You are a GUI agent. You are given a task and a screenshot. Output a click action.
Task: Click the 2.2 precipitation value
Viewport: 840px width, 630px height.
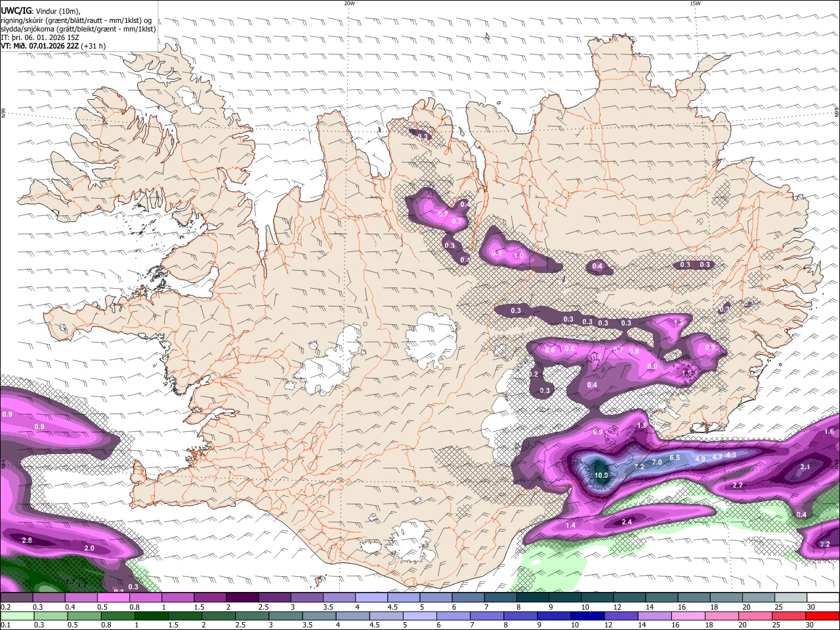click(x=738, y=485)
